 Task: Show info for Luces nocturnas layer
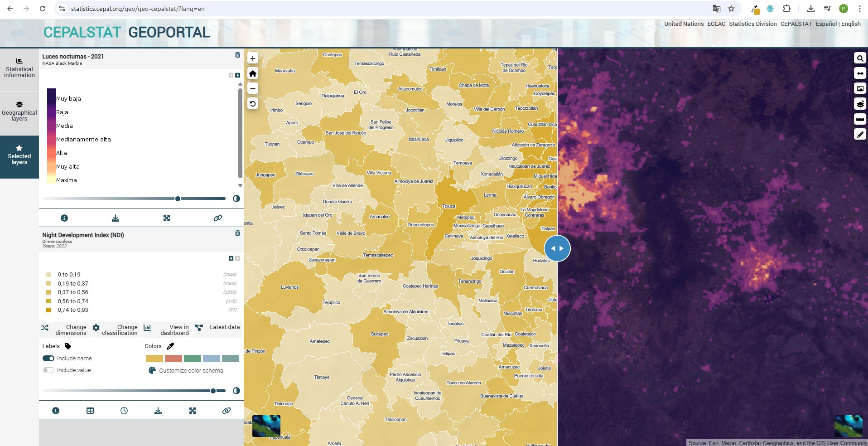point(64,218)
